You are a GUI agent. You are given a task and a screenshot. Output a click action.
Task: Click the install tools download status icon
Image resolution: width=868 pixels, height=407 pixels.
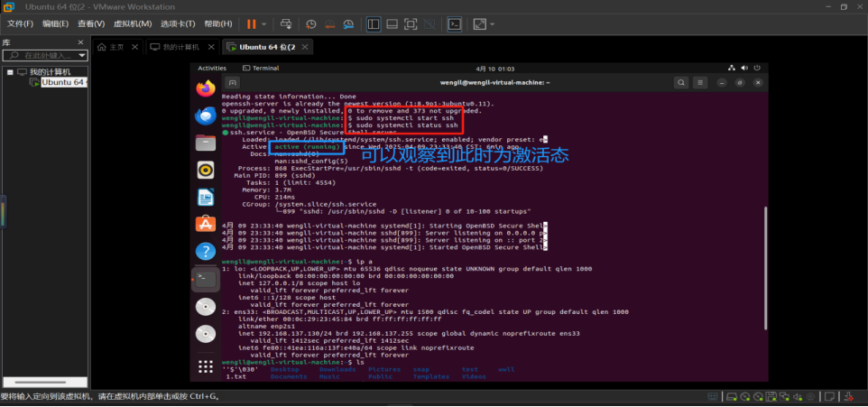click(x=849, y=396)
